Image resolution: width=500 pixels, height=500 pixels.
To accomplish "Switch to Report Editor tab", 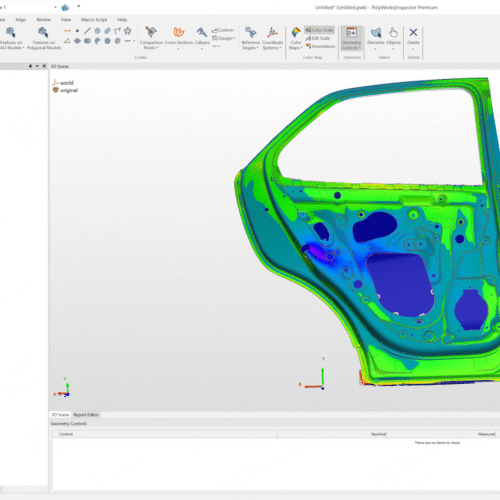I will point(86,415).
